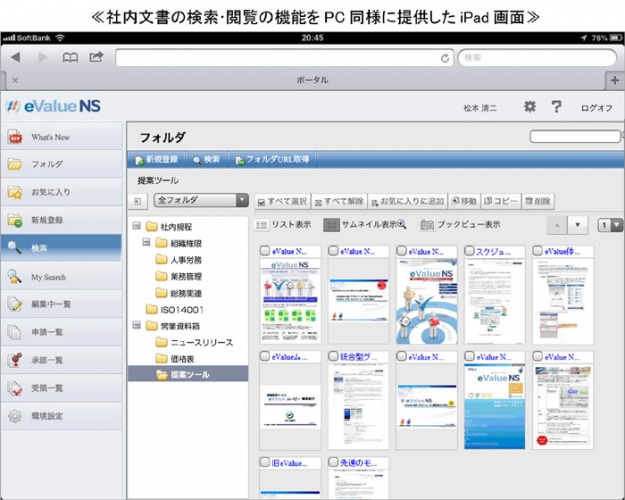This screenshot has width=625, height=500.
Task: Open お気に入り favorites in sidebar
Action: pyautogui.click(x=61, y=192)
